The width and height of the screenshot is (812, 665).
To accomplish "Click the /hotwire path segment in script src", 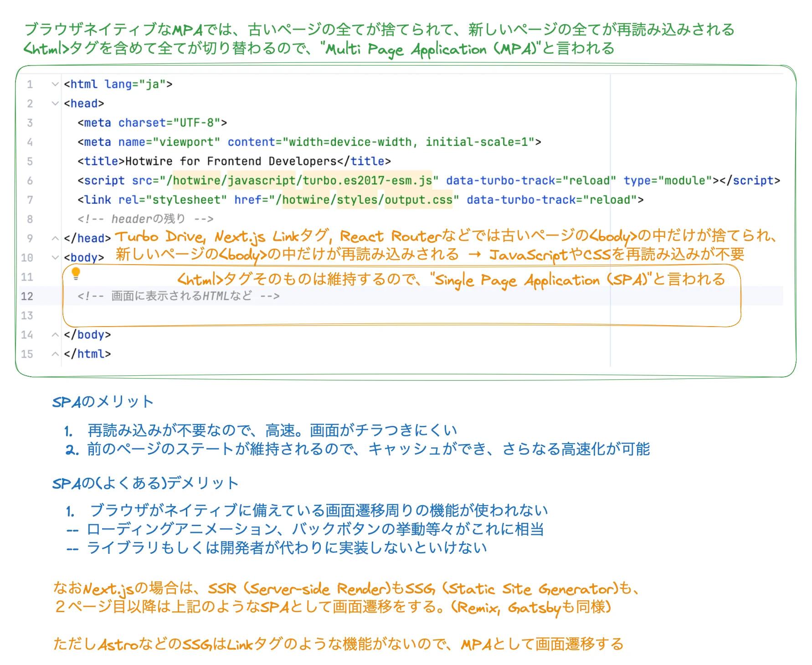I will point(193,181).
